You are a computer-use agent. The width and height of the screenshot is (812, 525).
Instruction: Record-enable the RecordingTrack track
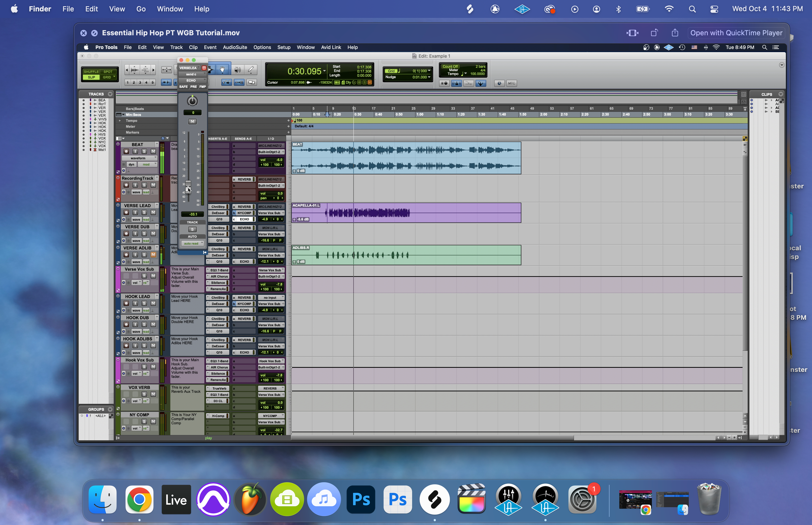[x=126, y=185]
